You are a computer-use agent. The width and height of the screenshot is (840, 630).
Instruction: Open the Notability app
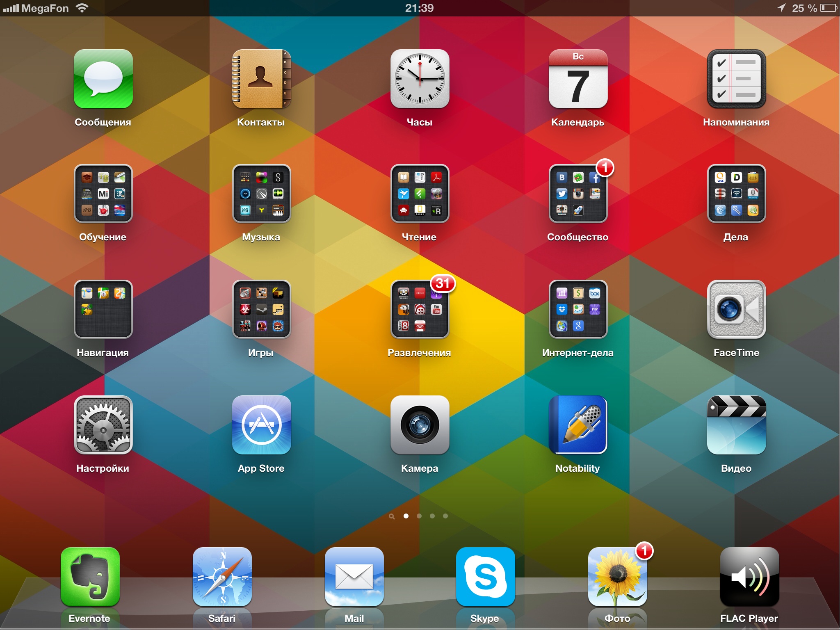click(578, 425)
